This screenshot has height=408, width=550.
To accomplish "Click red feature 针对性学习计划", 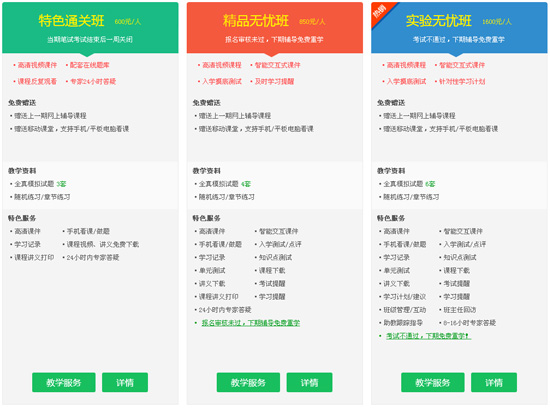I will coord(462,81).
